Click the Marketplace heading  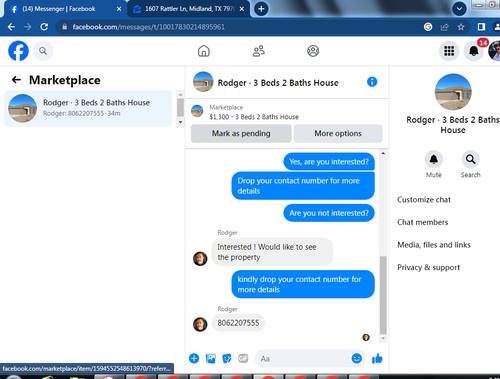click(65, 80)
